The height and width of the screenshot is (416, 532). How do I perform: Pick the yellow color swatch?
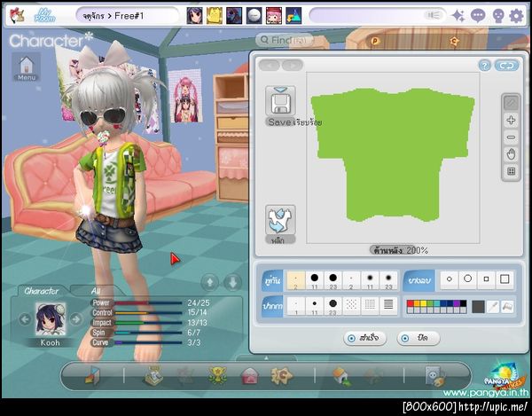(424, 303)
